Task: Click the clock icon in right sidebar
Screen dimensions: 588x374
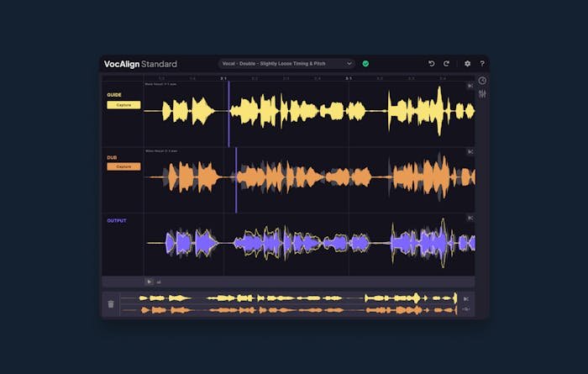Action: click(482, 81)
